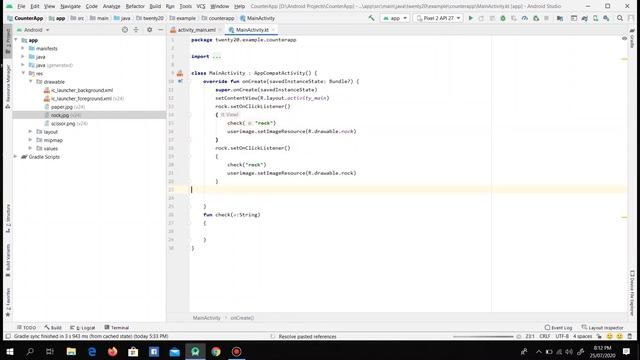Click the UTF-8 encoding indicator
640x360 pixels.
(x=562, y=336)
